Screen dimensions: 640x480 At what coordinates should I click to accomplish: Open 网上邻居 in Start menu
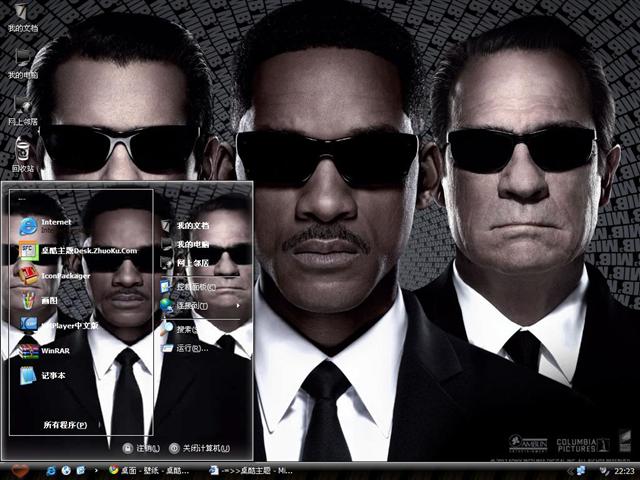[185, 263]
